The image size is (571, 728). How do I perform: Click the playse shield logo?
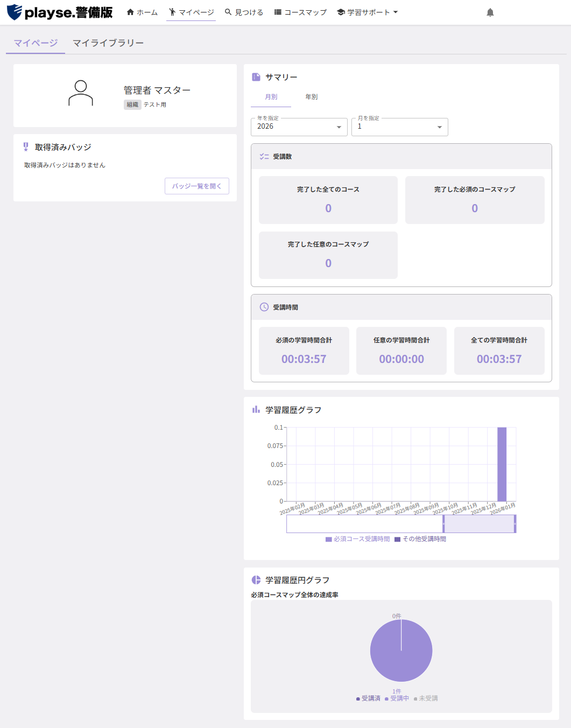(x=15, y=12)
